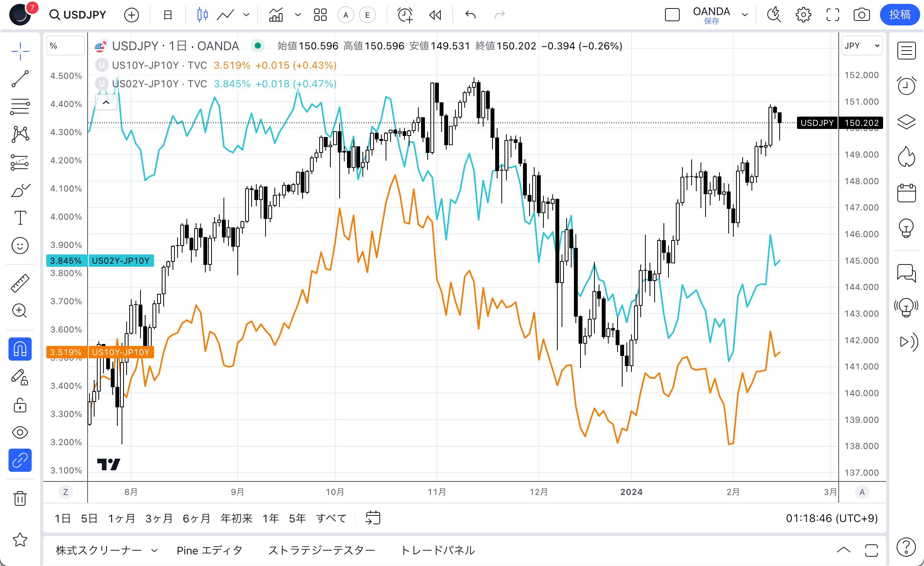Viewport: 924px width, 566px height.
Task: Select the text annotation tool
Action: coord(20,218)
